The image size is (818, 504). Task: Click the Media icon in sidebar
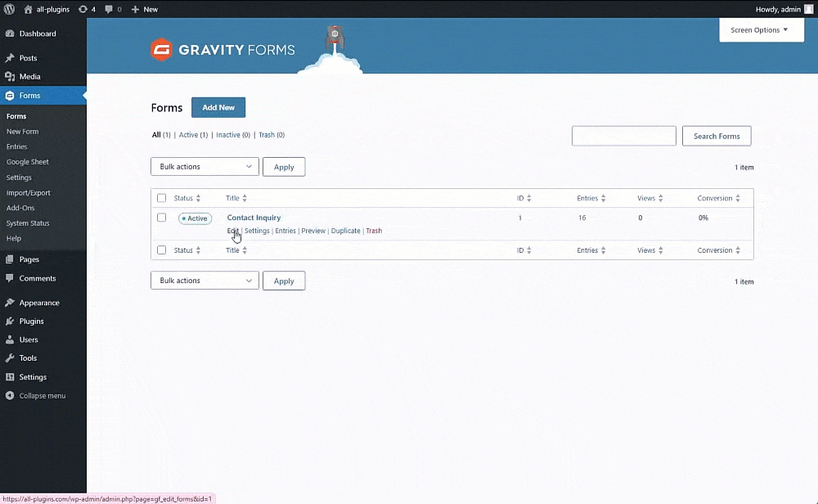point(10,77)
